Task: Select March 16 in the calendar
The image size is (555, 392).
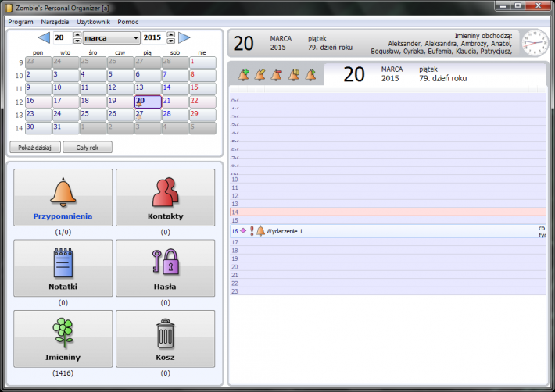Action: pyautogui.click(x=38, y=102)
